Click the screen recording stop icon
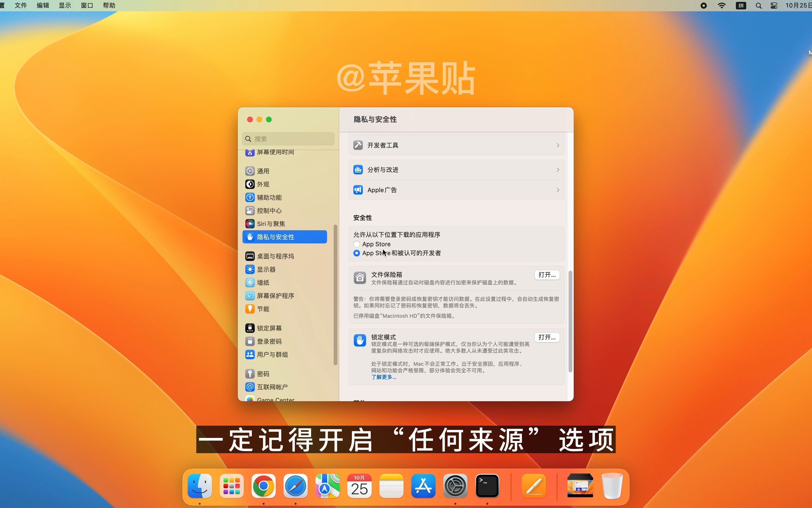Screen dimensions: 812x508 (x=704, y=6)
